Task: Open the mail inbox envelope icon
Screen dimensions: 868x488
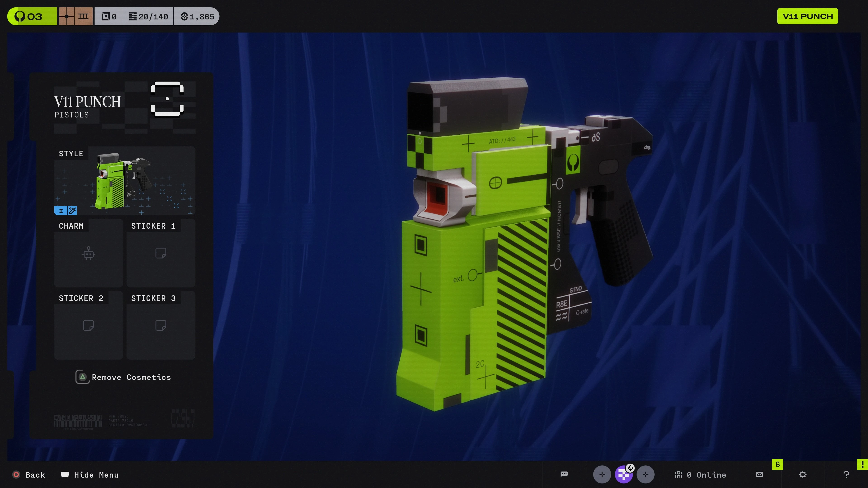Action: click(x=759, y=474)
